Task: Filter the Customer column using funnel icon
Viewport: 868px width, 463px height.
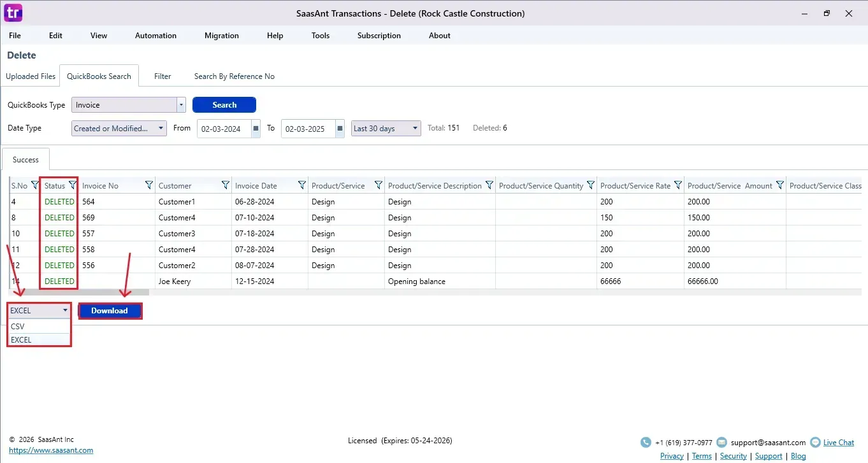Action: [x=226, y=185]
